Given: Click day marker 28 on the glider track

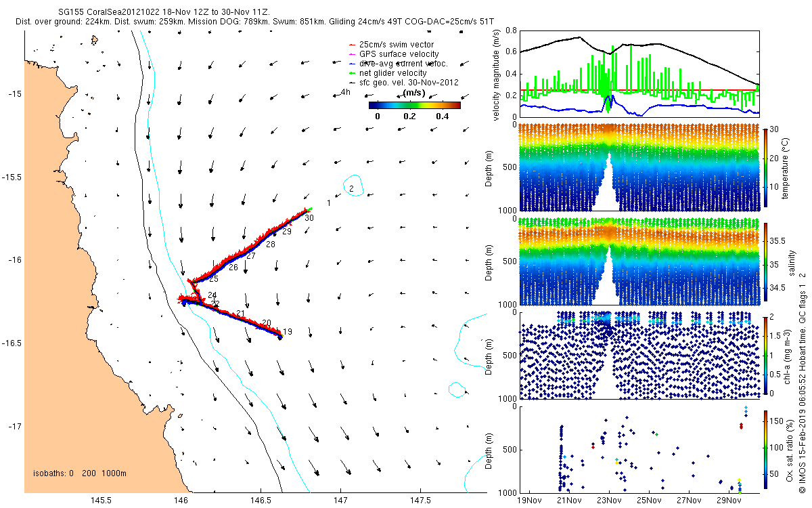Looking at the screenshot, I should coord(271,244).
